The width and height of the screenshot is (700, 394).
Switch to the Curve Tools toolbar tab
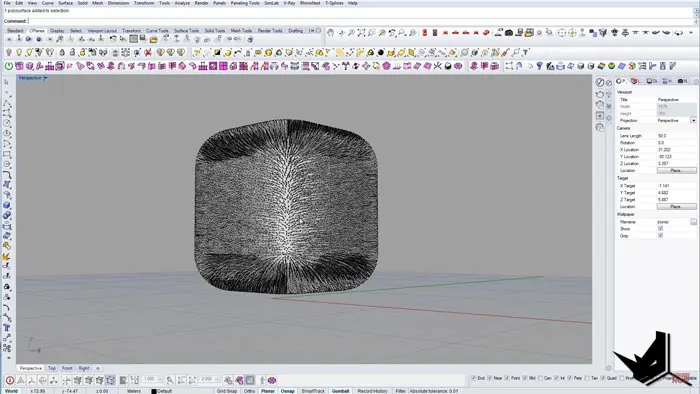(x=157, y=31)
